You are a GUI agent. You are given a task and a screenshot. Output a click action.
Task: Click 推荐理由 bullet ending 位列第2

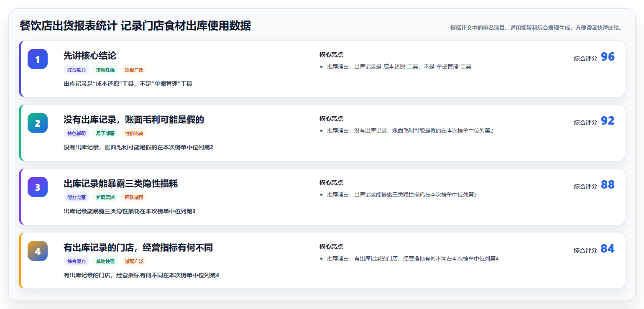coord(410,130)
